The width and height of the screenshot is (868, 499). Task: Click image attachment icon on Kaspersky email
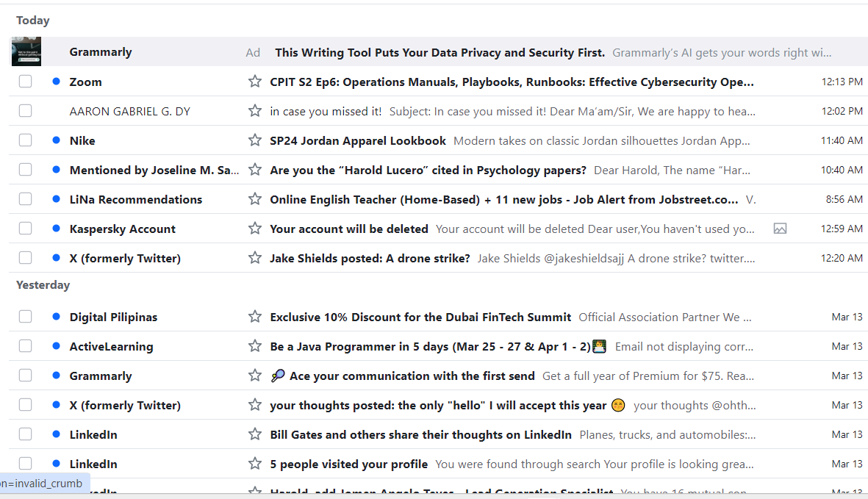coord(780,229)
